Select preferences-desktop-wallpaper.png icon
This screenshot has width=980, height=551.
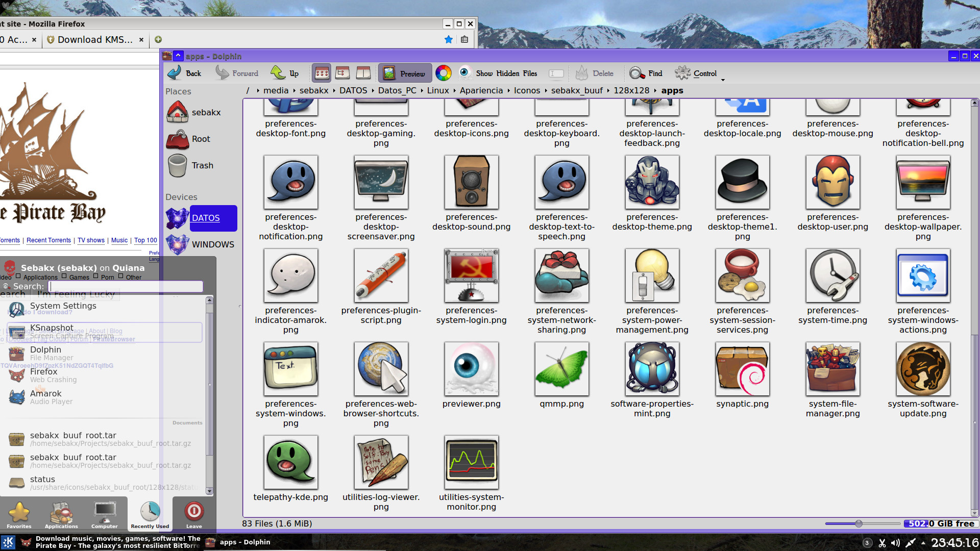click(x=923, y=182)
